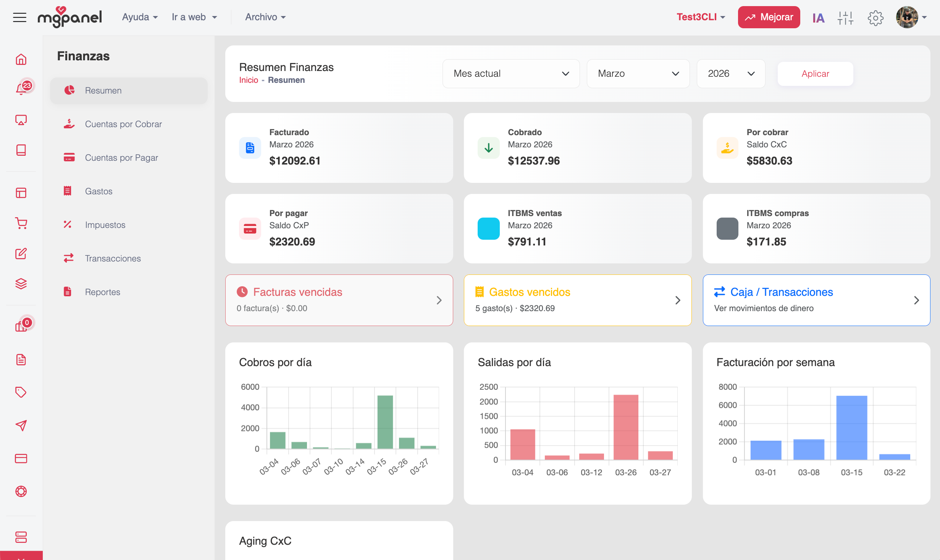Click the shopping cart sidebar icon
This screenshot has width=940, height=560.
pyautogui.click(x=21, y=223)
